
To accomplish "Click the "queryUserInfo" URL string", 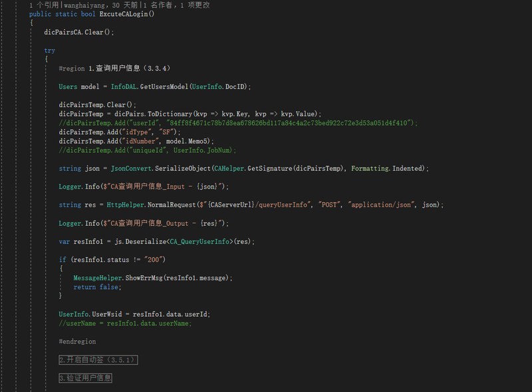I will coord(281,205).
